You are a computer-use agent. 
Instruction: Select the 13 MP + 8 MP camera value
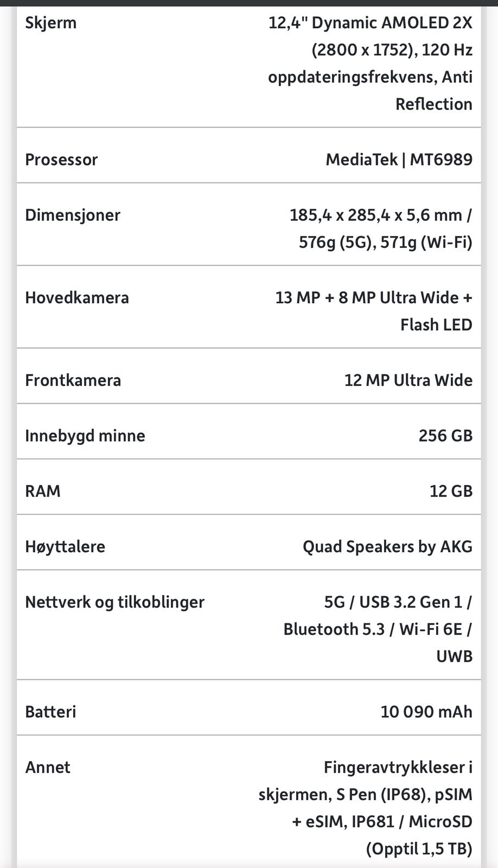click(x=374, y=311)
